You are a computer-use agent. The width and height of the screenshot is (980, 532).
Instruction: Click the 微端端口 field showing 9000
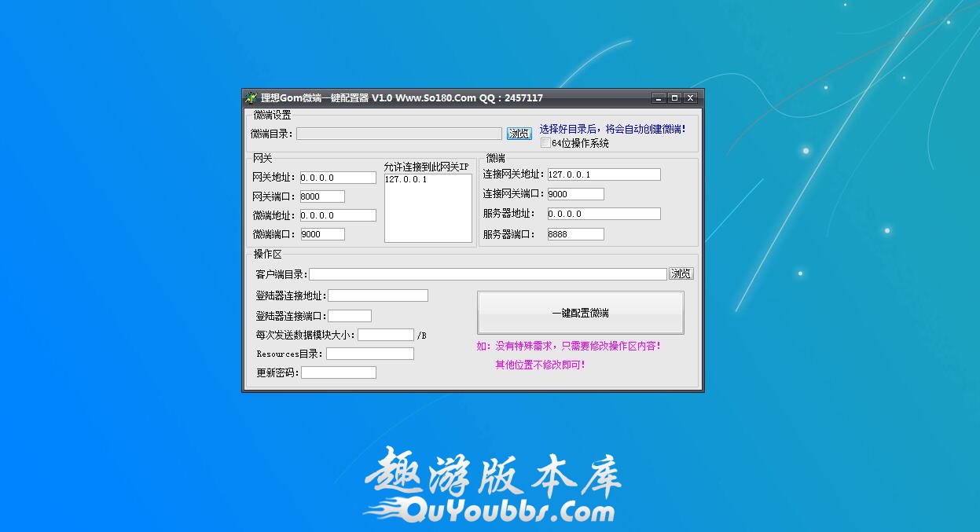click(322, 234)
